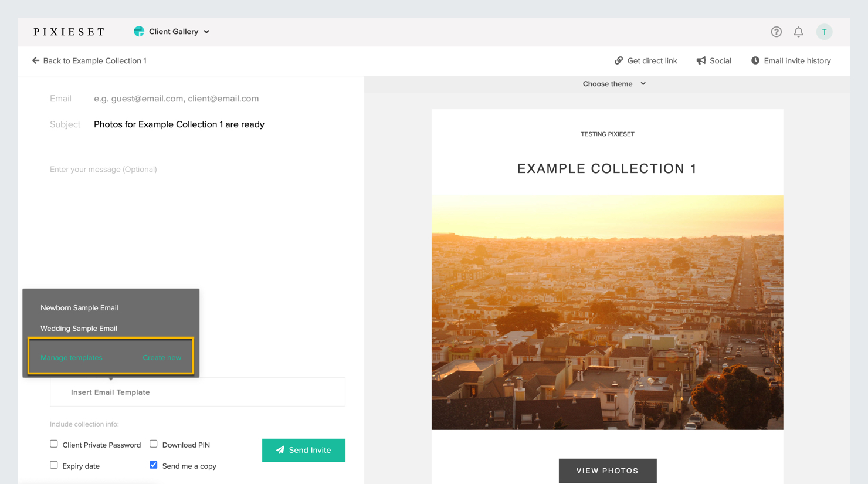Enable Client Private Password checkbox
Screen dimensions: 868x484
coord(54,444)
